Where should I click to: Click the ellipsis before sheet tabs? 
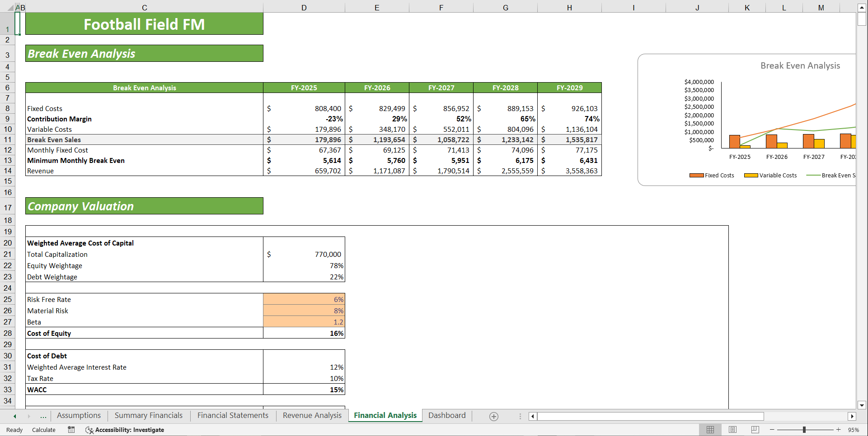coord(43,416)
